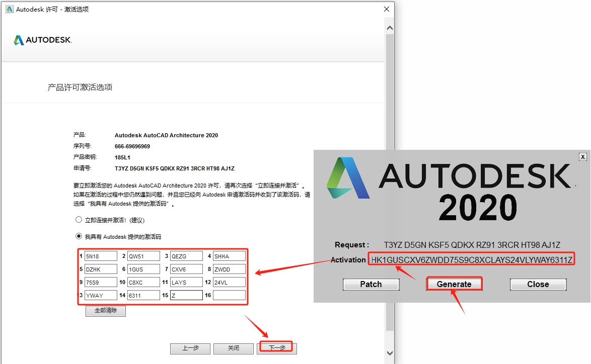Click activation code field 15 containing Z

[x=186, y=295]
